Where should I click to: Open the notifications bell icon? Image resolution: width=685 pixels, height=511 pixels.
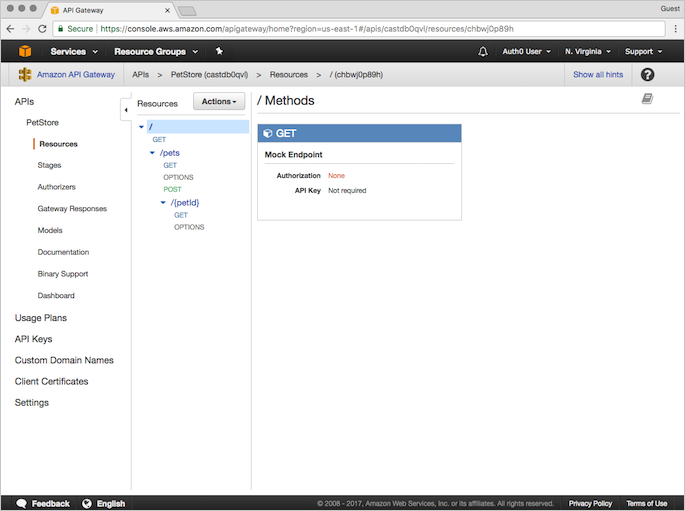[483, 52]
